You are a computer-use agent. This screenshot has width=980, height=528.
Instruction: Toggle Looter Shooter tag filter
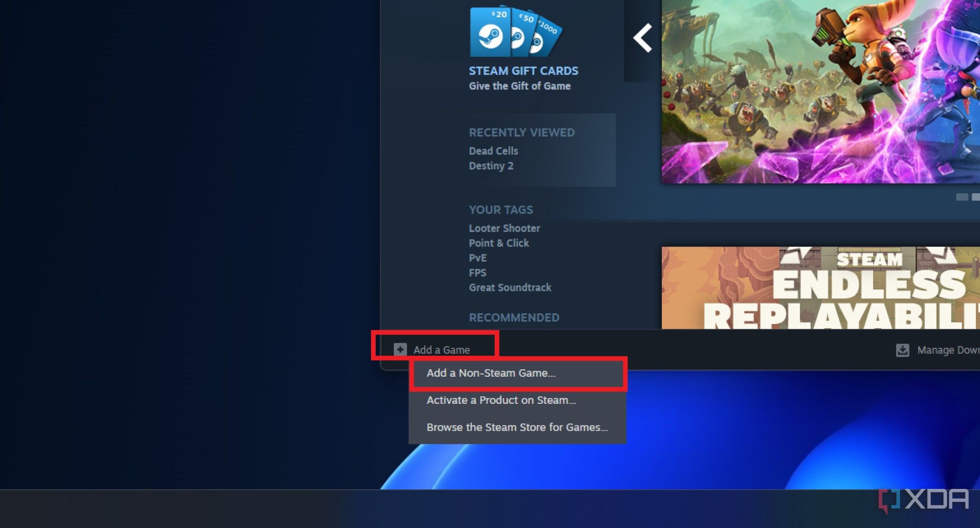point(504,228)
